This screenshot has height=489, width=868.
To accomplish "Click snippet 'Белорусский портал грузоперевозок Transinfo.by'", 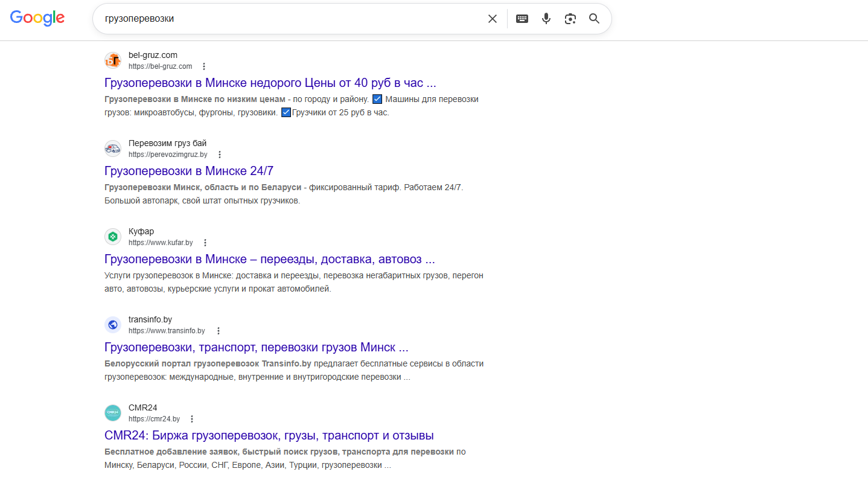I will 208,363.
